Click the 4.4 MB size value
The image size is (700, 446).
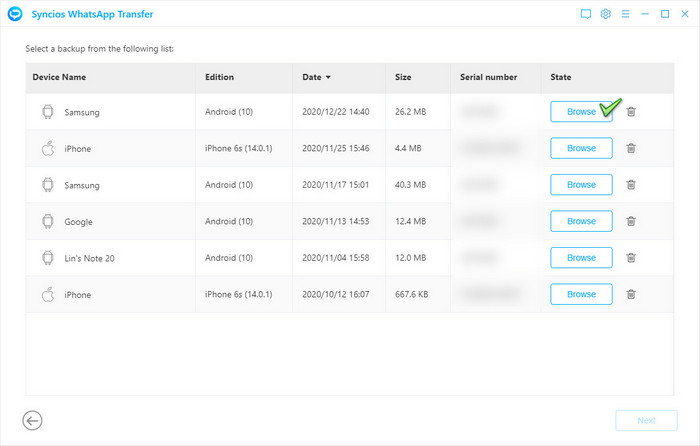408,148
